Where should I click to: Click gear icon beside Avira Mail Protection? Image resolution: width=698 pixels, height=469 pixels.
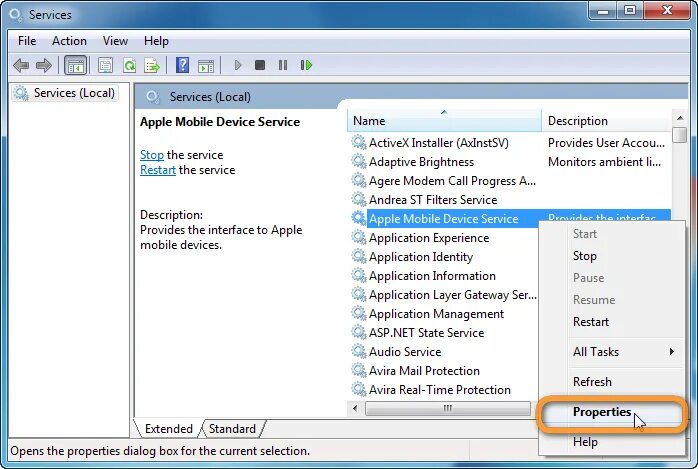(358, 371)
